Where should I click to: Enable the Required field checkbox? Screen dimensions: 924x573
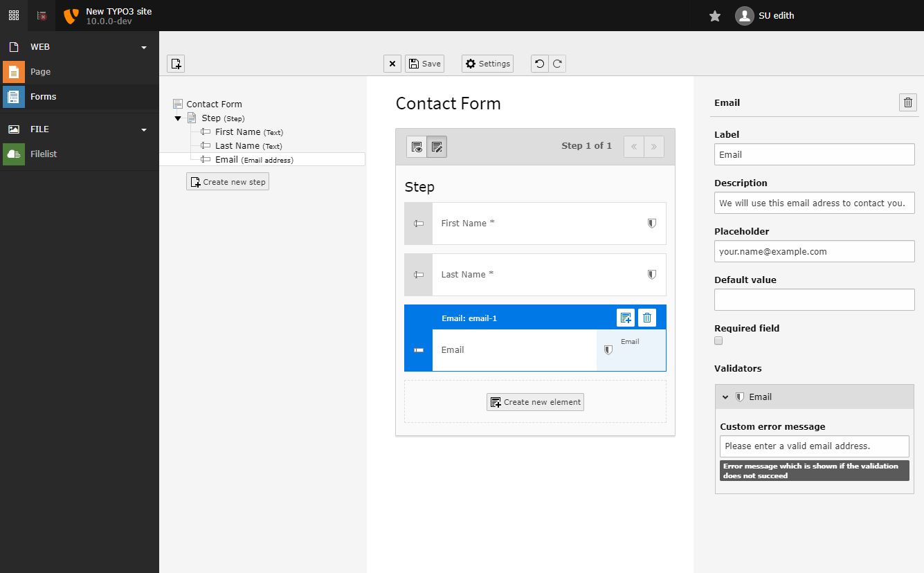[x=718, y=340]
